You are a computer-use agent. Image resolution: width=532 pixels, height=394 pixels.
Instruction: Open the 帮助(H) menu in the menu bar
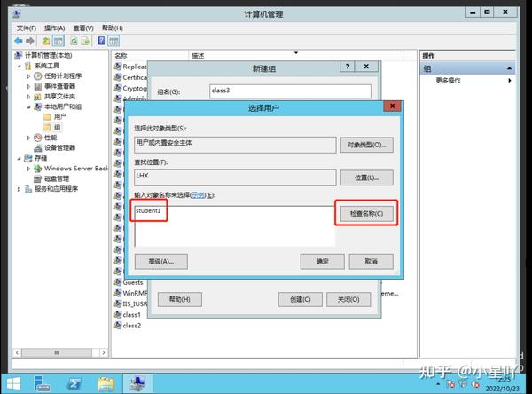pos(113,28)
